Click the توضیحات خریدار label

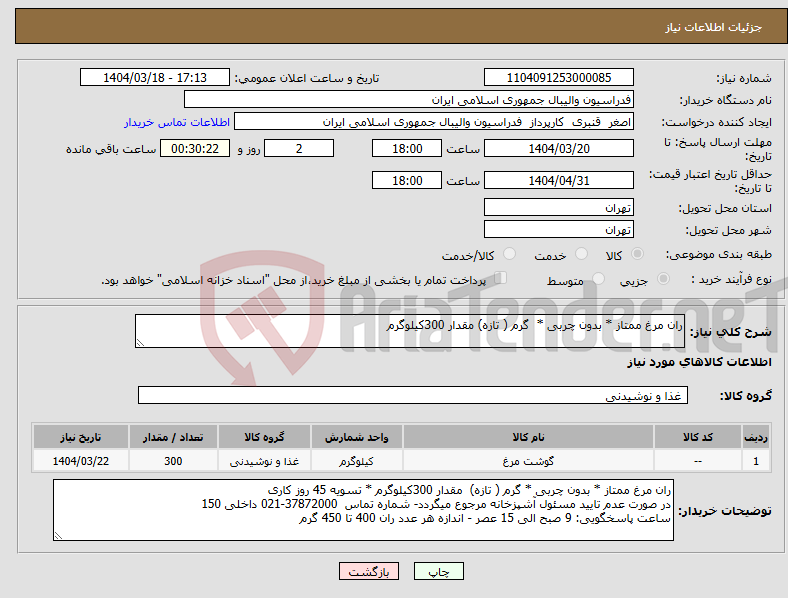[725, 511]
